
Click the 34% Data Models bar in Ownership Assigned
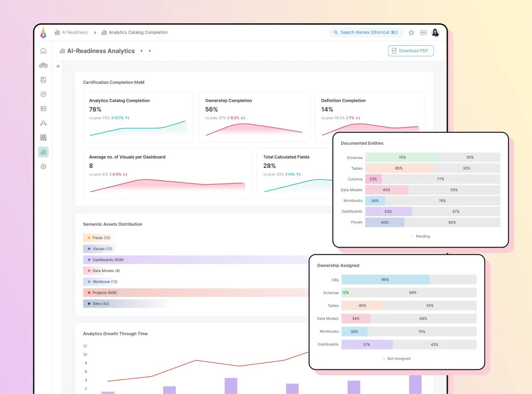(356, 319)
